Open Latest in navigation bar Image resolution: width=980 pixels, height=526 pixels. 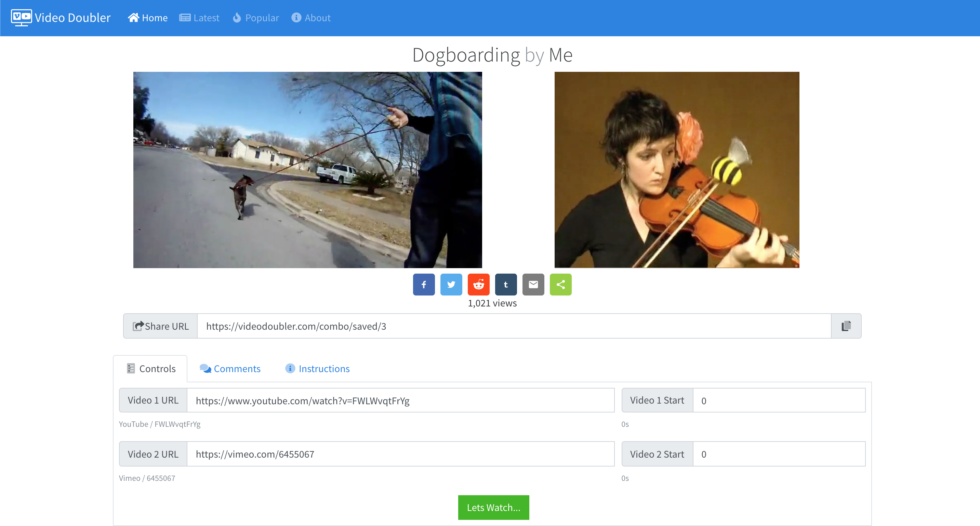(199, 18)
